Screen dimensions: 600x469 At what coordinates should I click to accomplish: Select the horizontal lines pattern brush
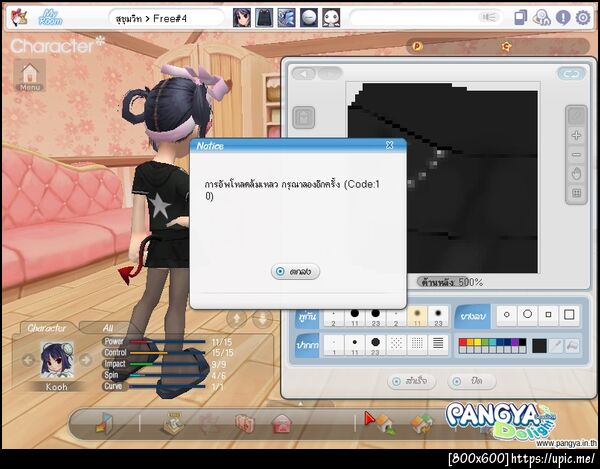point(438,344)
